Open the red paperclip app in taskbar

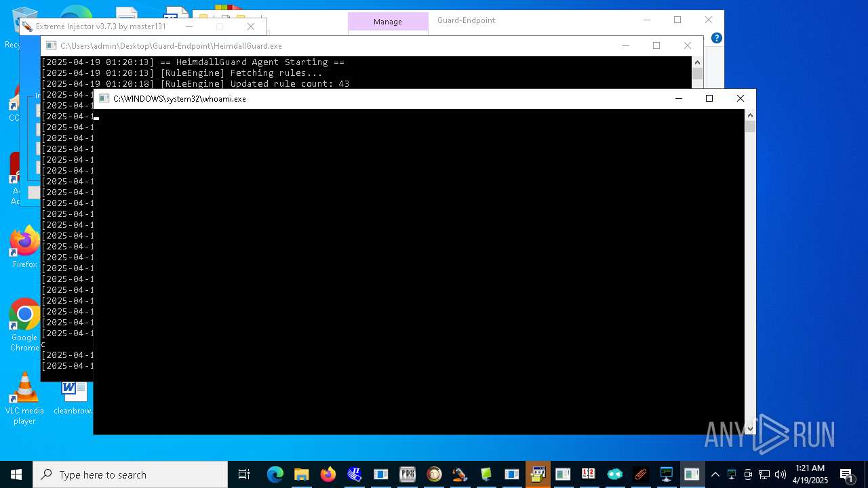641,474
